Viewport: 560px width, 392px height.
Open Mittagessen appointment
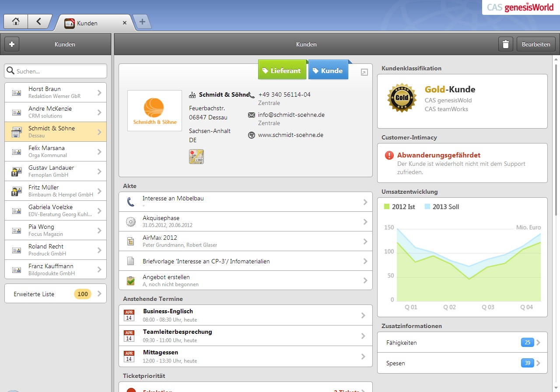coord(245,356)
